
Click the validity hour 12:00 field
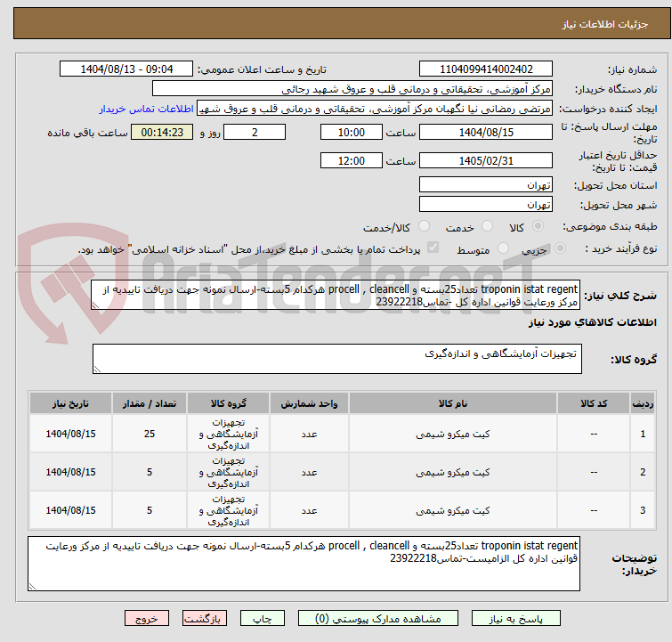click(351, 161)
